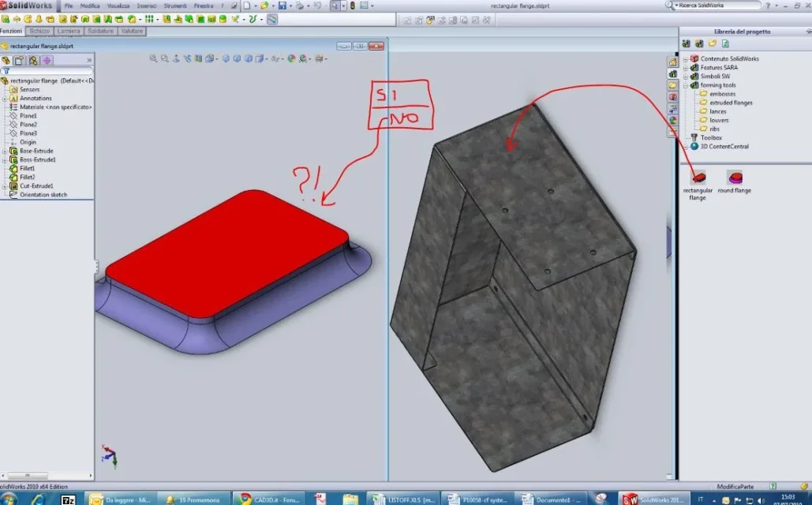This screenshot has height=505, width=812.
Task: Switch to the Schizzo tab
Action: (x=39, y=31)
